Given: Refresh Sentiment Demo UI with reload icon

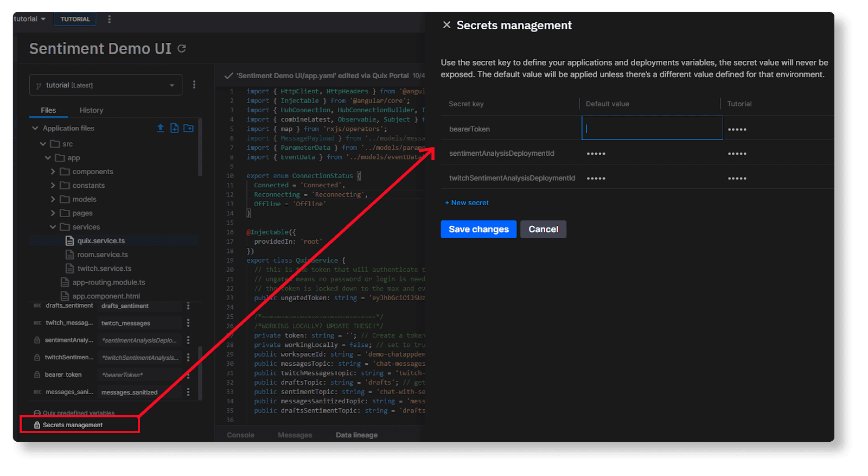Looking at the screenshot, I should click(182, 49).
